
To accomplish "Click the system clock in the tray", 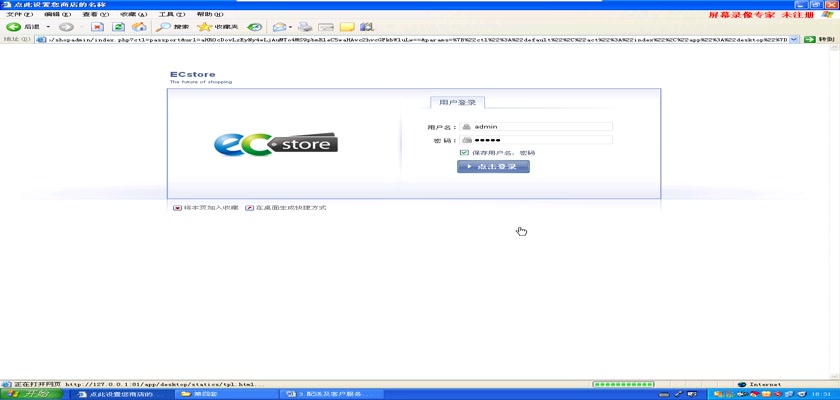I will [822, 394].
